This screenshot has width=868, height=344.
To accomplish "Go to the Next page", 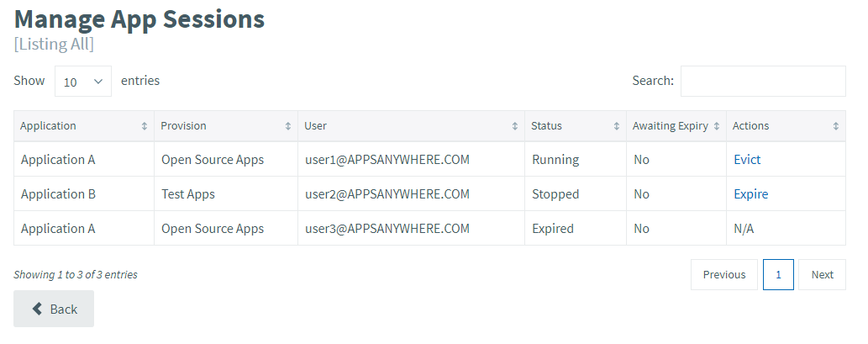I will (822, 275).
